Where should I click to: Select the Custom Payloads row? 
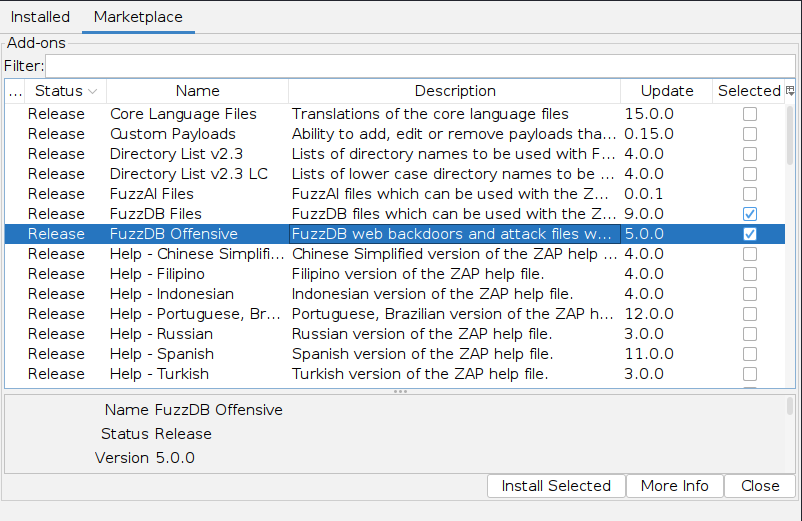[x=395, y=134]
